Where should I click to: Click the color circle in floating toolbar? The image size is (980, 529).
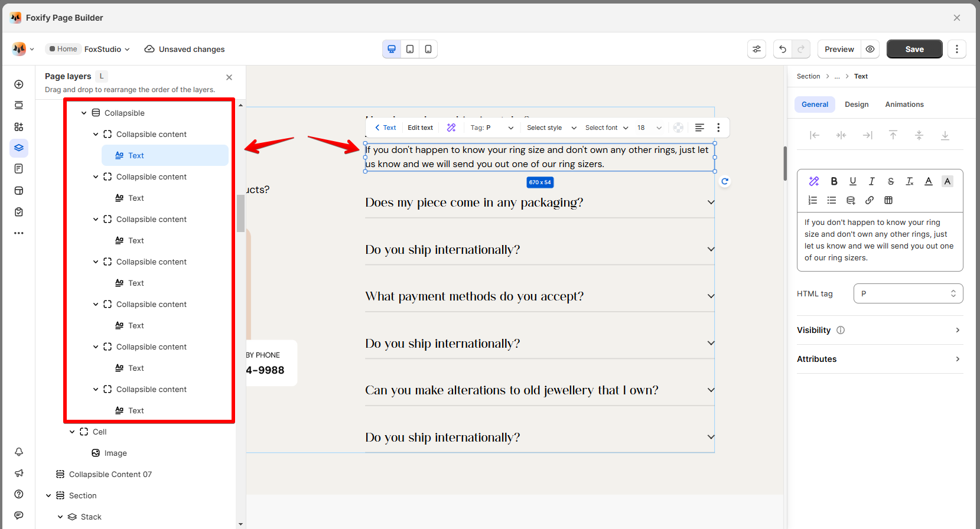678,128
